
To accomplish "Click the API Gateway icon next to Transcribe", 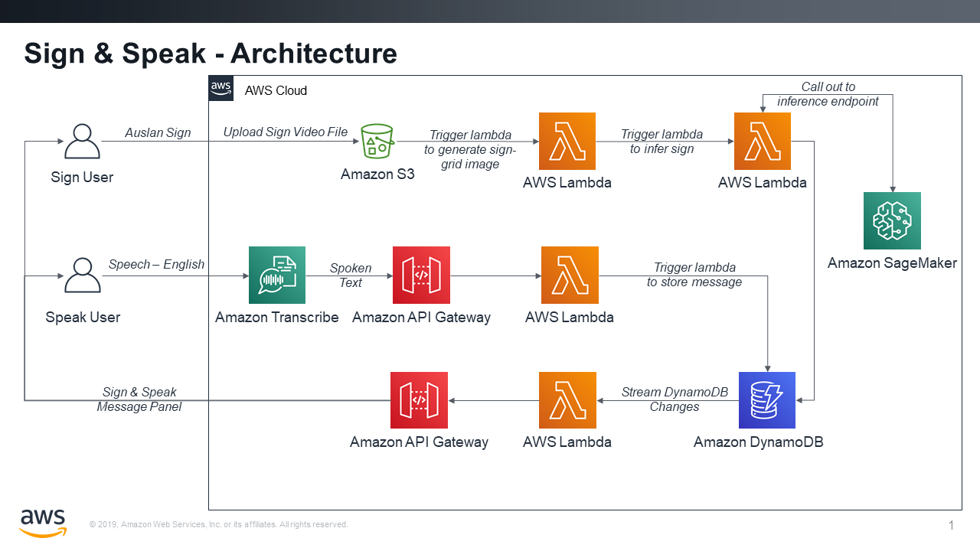I will (x=421, y=275).
